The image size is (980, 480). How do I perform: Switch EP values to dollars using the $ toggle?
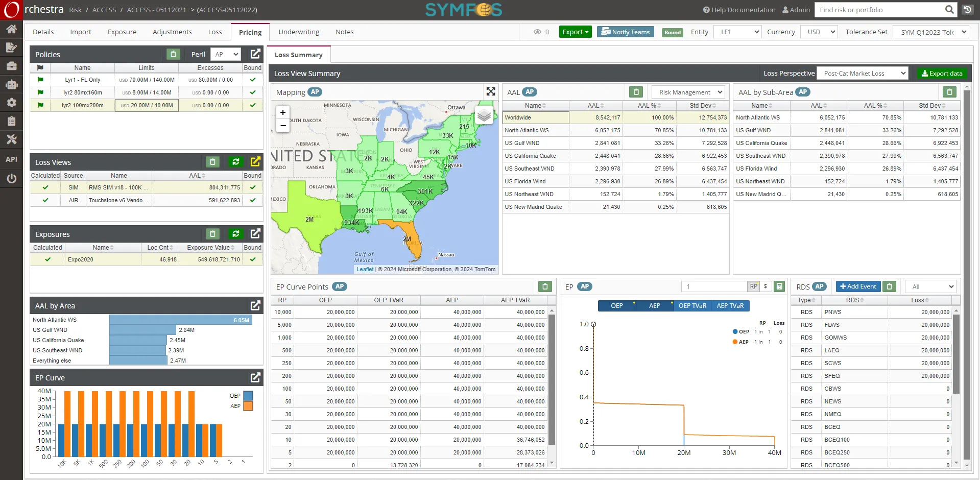point(766,286)
